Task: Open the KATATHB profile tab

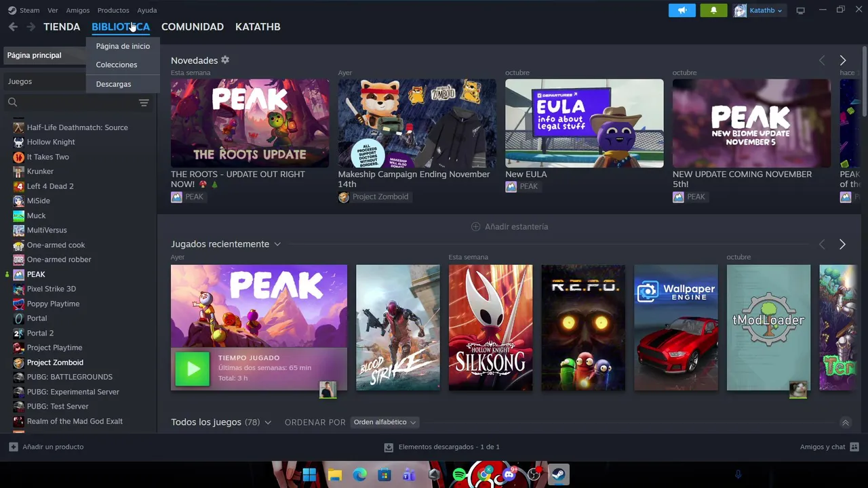Action: (x=258, y=26)
